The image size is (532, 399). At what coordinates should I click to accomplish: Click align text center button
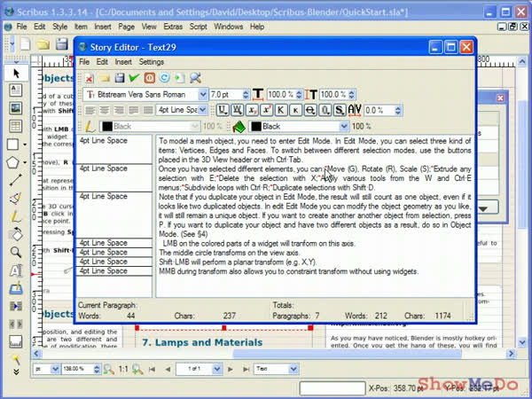[105, 110]
